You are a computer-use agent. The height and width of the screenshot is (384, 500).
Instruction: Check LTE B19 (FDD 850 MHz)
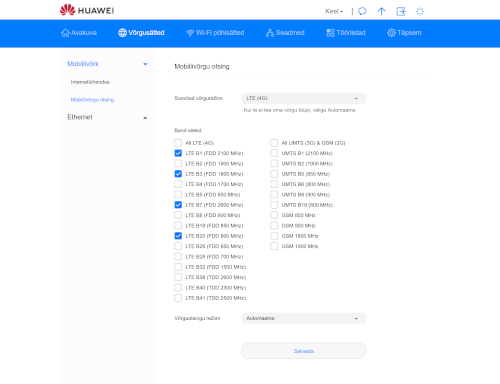[178, 226]
